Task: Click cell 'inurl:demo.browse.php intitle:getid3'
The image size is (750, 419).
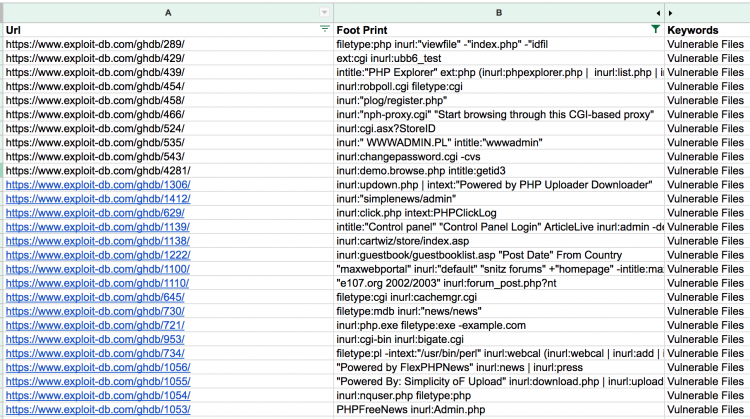Action: pyautogui.click(x=499, y=171)
